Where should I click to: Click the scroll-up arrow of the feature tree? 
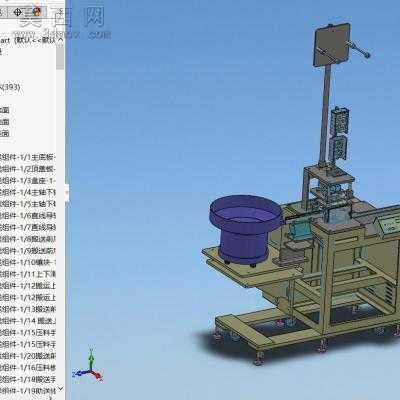point(60,40)
